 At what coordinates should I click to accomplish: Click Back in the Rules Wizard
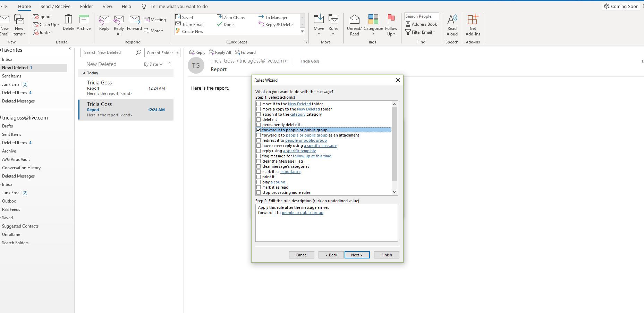click(331, 255)
